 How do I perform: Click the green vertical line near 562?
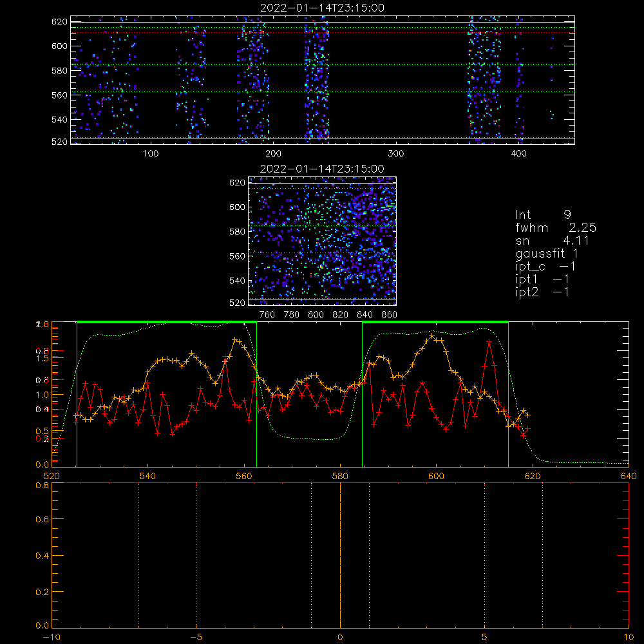(257, 394)
